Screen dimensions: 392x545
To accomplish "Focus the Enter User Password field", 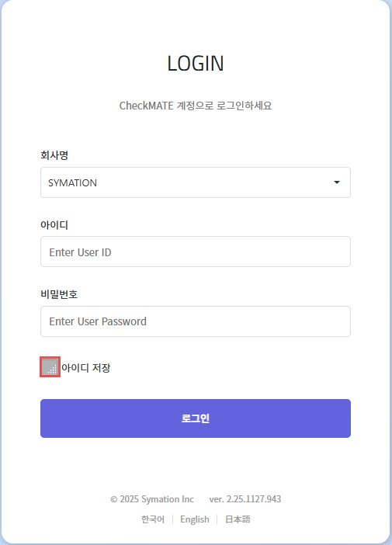I will click(196, 321).
